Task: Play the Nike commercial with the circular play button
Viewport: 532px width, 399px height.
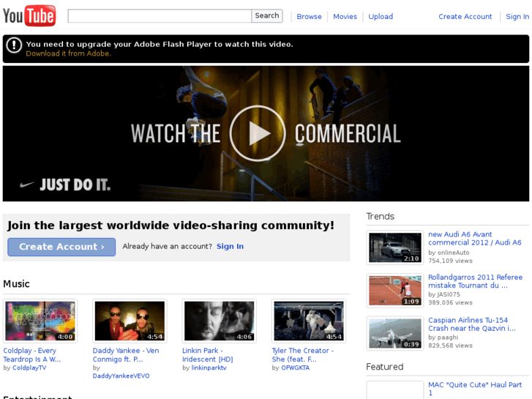Action: pyautogui.click(x=257, y=133)
